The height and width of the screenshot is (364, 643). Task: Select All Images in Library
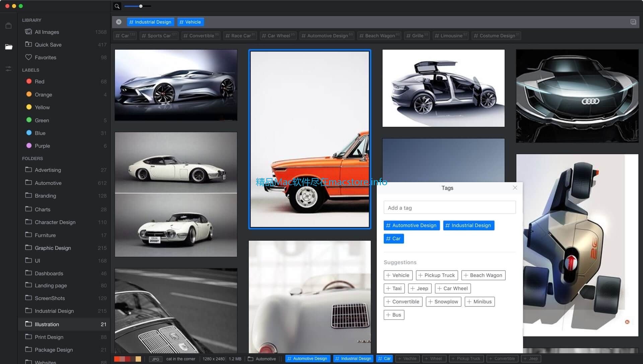pyautogui.click(x=64, y=32)
